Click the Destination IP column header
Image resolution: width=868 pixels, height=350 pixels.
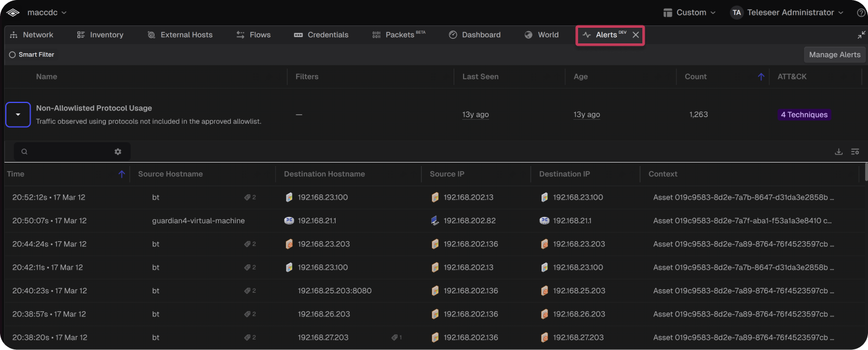coord(564,174)
